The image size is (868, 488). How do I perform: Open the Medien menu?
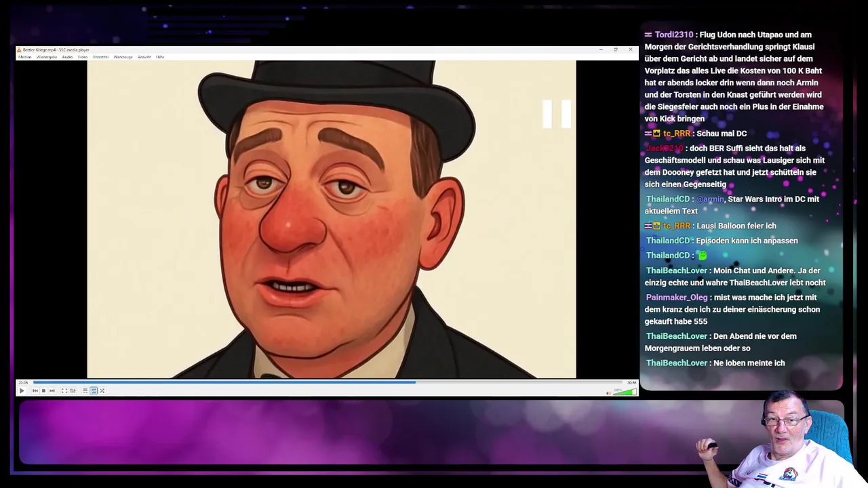coord(25,57)
